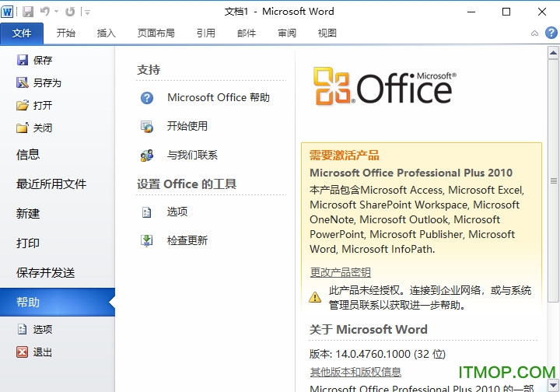Click the Undo icon in Quick Access Toolbar
Image resolution: width=560 pixels, height=392 pixels.
[45, 12]
